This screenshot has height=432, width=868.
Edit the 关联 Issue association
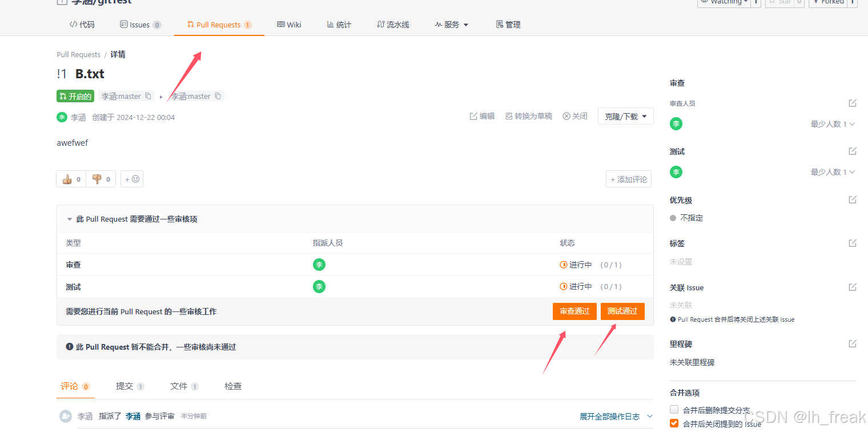pyautogui.click(x=853, y=287)
